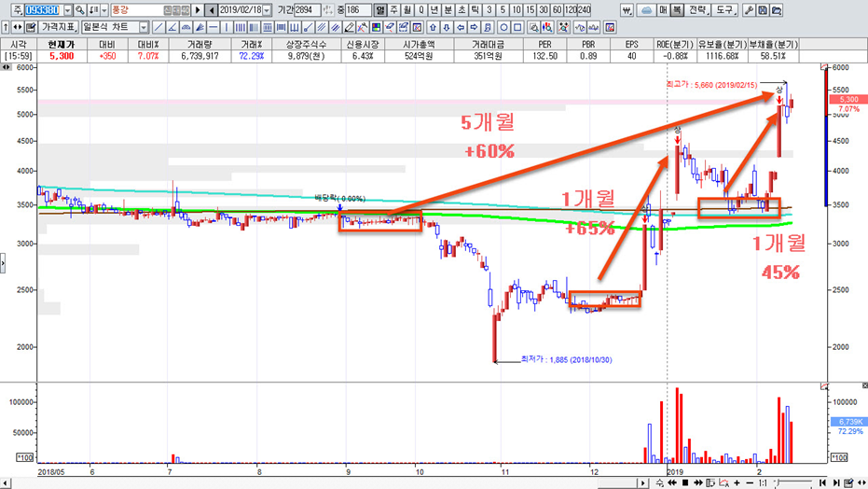Click the previous stock left arrow button
The image size is (868, 489).
tap(211, 10)
